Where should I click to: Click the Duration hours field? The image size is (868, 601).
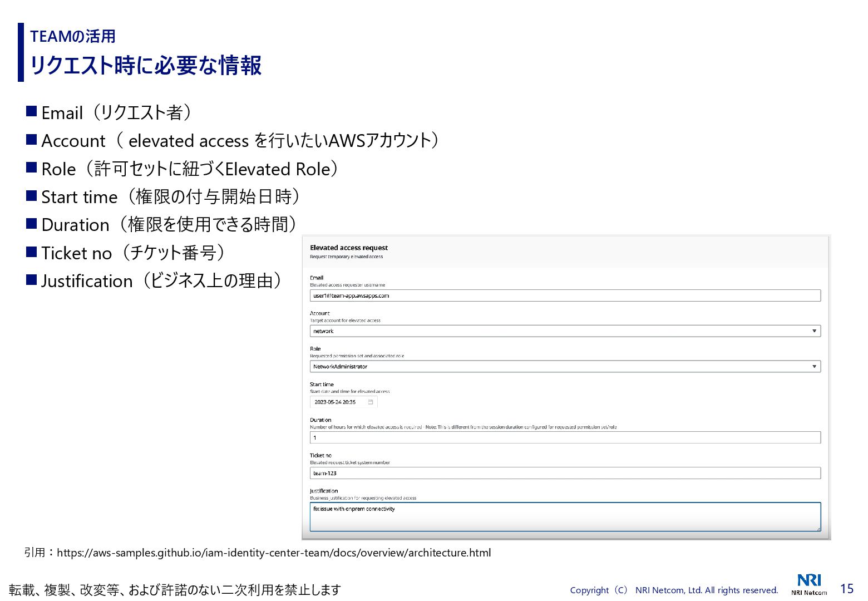pyautogui.click(x=565, y=437)
